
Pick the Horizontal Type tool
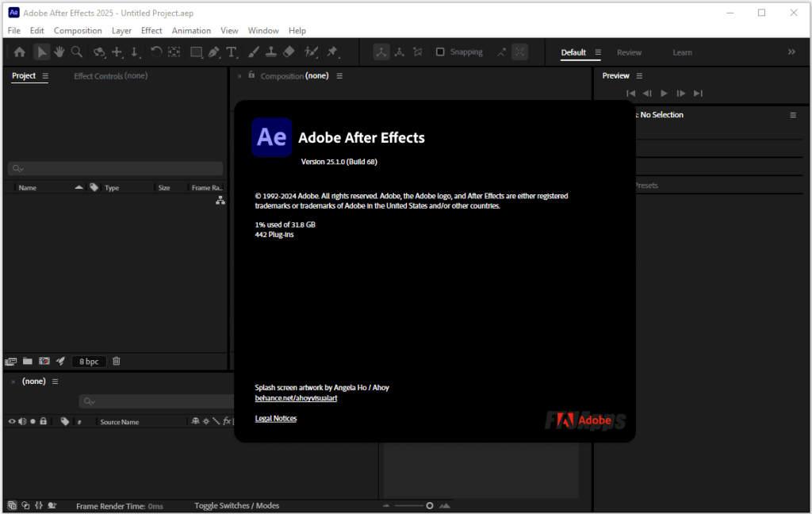pos(232,52)
